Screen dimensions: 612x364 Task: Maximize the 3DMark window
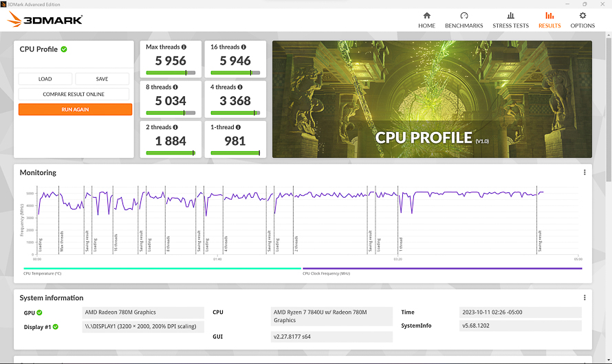pyautogui.click(x=584, y=4)
